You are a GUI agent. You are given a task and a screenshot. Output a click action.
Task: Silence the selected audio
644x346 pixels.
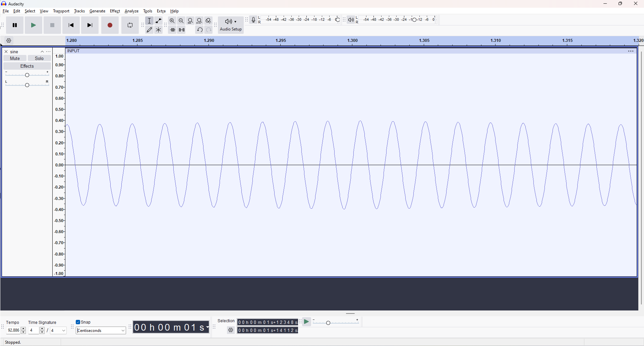(181, 29)
